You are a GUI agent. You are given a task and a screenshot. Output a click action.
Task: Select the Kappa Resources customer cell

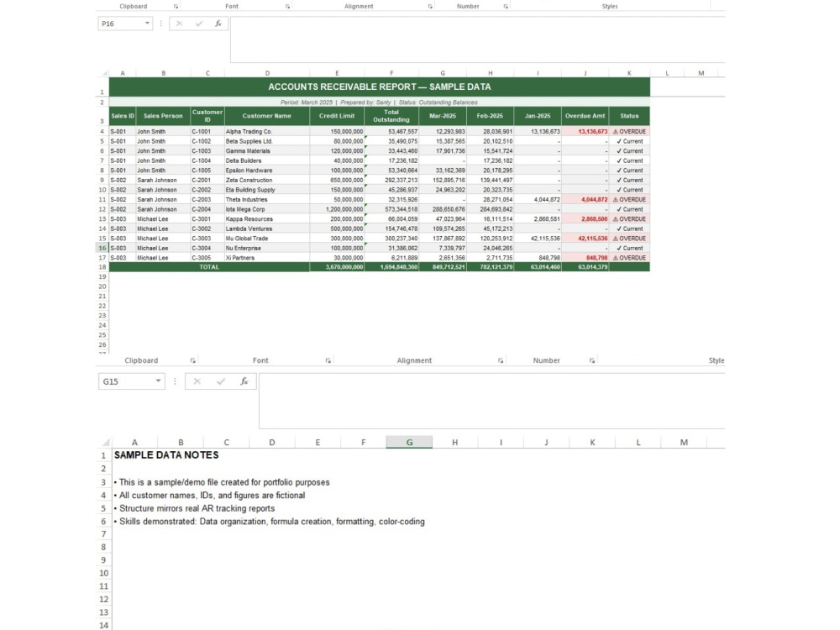tap(267, 219)
